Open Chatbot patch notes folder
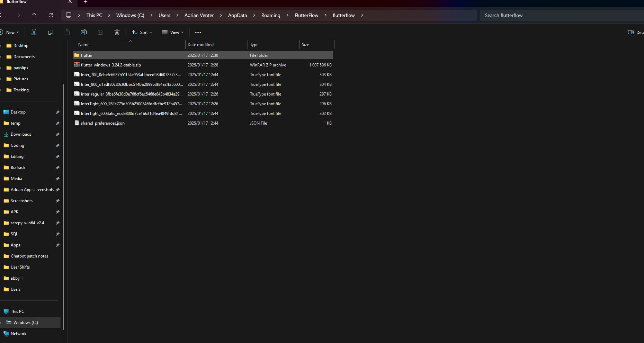The height and width of the screenshot is (343, 644). [x=29, y=256]
